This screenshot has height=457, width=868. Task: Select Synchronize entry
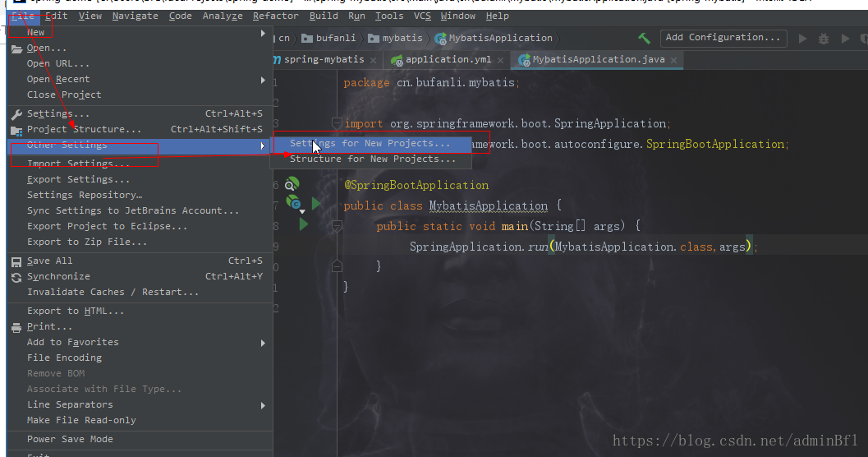tap(140, 276)
